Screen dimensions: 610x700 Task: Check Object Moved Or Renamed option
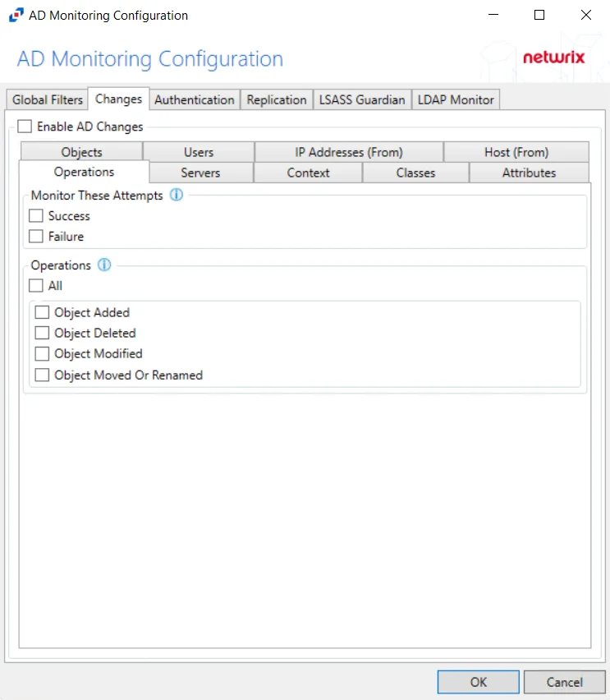coord(42,375)
